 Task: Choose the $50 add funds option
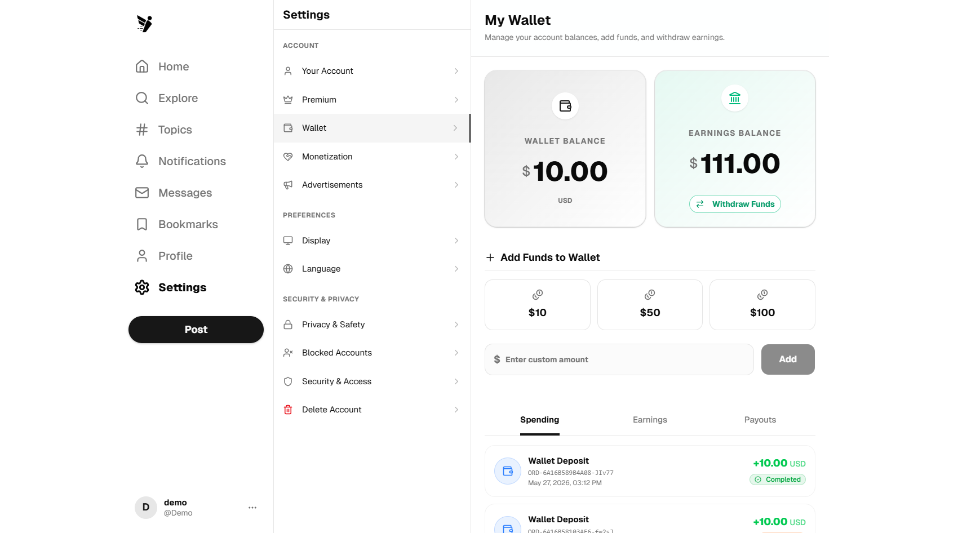click(650, 305)
